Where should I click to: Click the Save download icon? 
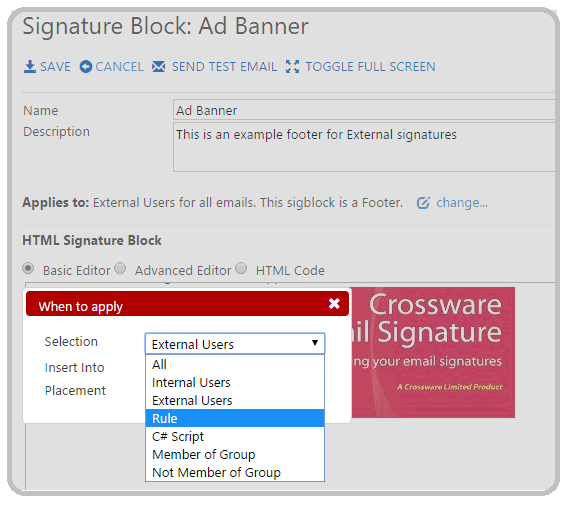click(30, 67)
